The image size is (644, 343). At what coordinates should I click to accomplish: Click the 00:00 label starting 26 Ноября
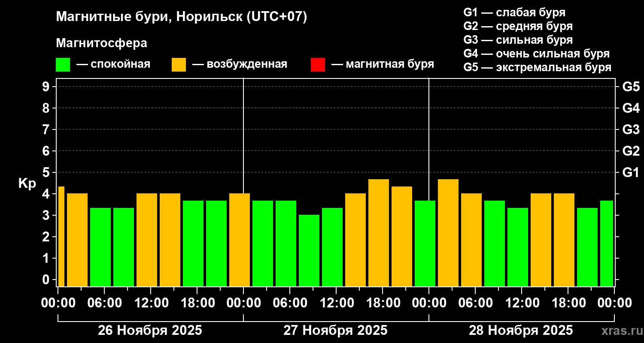[58, 303]
